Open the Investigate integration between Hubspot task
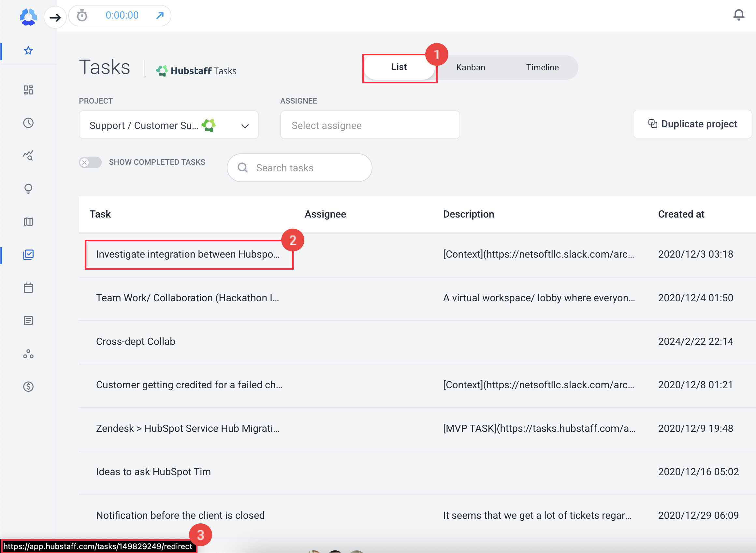Viewport: 756px width, 553px height. (188, 254)
